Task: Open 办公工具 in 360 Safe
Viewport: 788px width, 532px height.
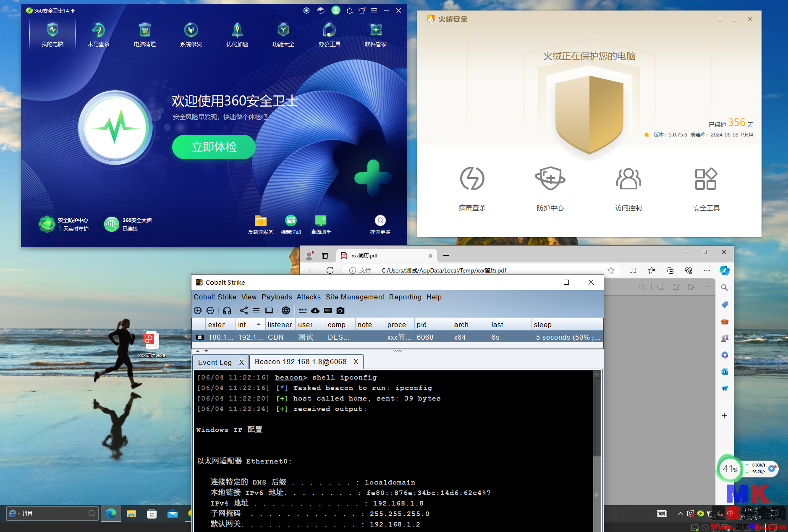Action: (330, 34)
